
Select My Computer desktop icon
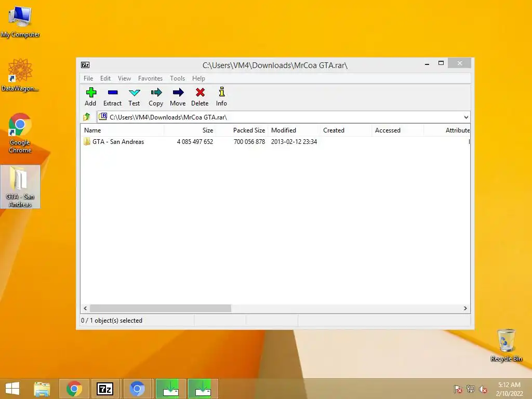click(20, 22)
